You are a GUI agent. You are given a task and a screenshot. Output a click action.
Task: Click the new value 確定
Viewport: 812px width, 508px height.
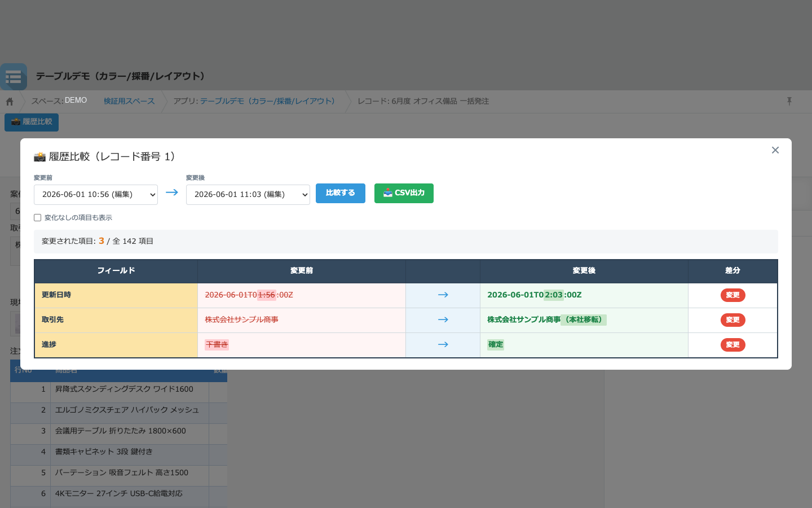pos(496,345)
